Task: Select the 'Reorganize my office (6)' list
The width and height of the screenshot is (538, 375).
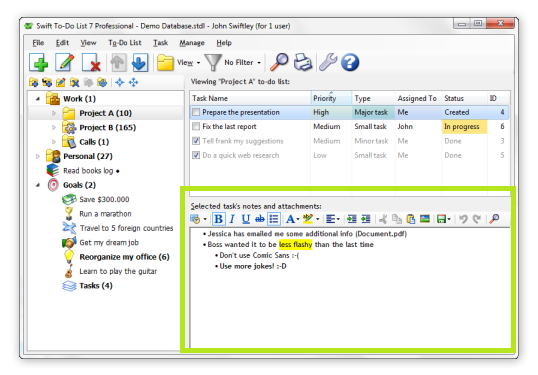Action: (x=124, y=257)
